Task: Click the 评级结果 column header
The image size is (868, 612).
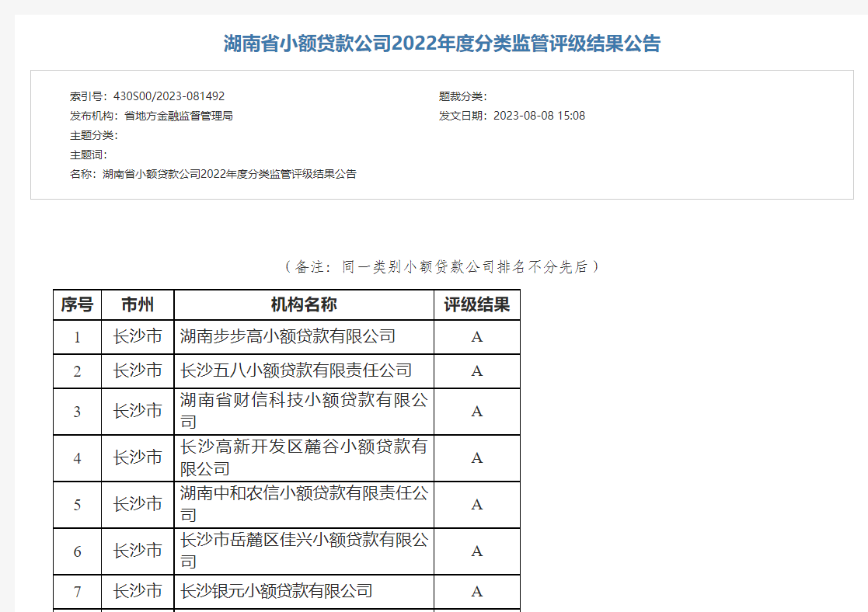Action: pos(477,304)
